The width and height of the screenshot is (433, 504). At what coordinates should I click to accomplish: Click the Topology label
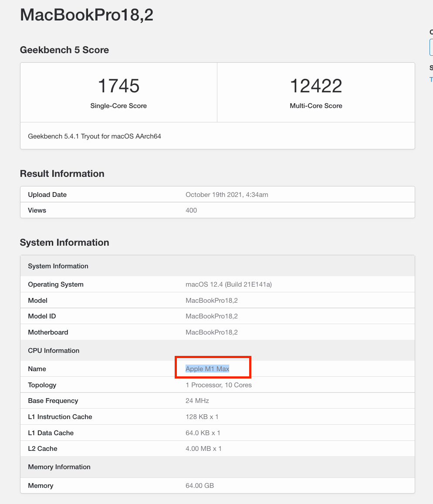[x=42, y=385]
